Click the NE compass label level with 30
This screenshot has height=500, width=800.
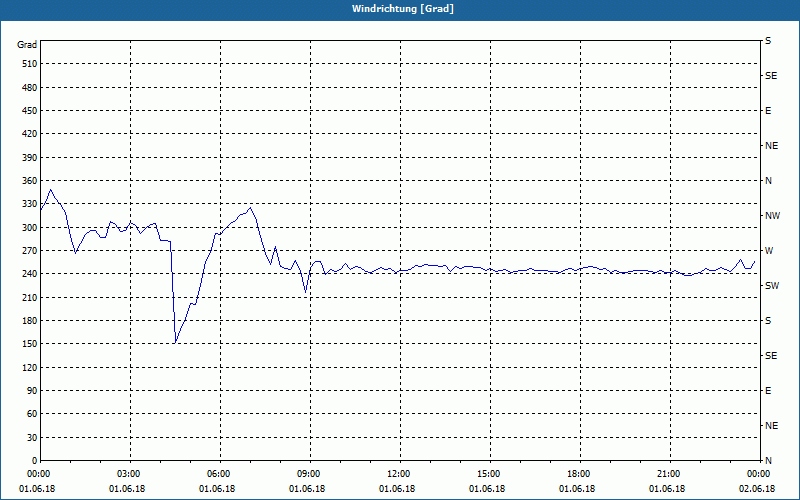point(771,426)
